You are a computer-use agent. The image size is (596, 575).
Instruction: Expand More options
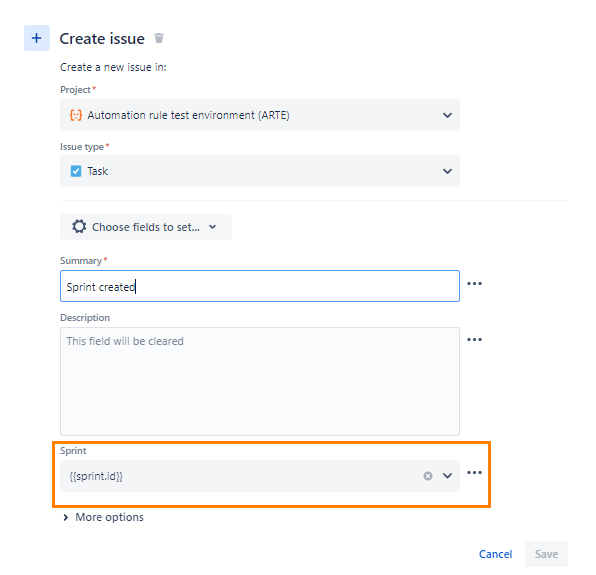103,517
